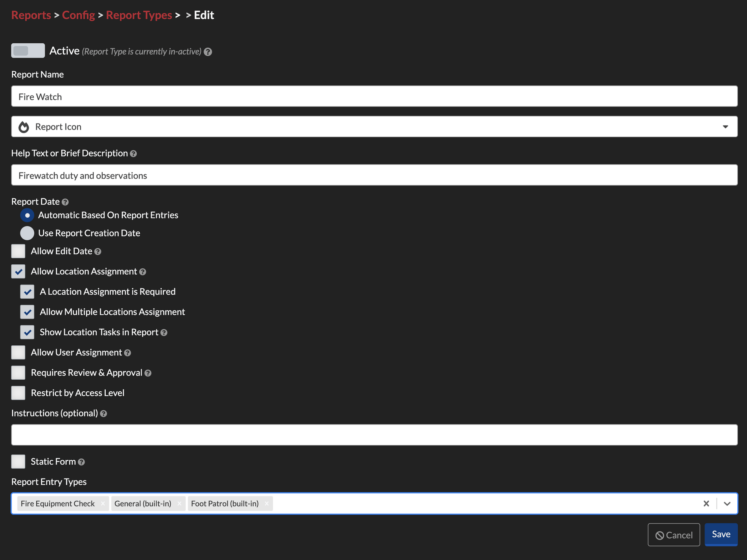Click help icon beside Instructions (optional)
Viewport: 747px width, 560px height.
pyautogui.click(x=104, y=414)
